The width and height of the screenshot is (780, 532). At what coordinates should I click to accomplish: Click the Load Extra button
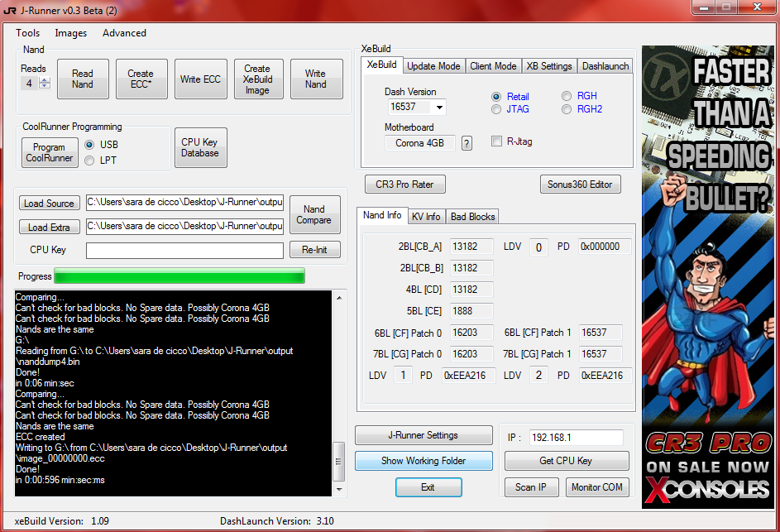(50, 227)
